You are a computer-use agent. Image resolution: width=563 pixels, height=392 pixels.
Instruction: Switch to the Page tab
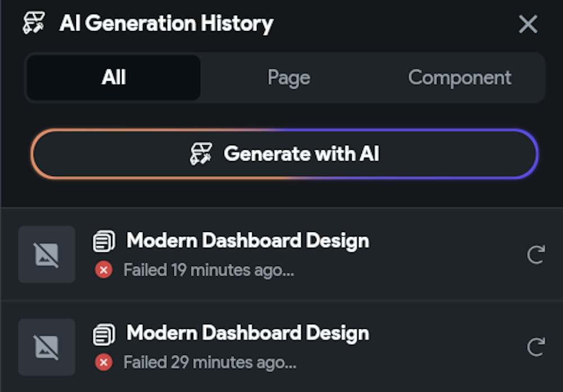pyautogui.click(x=289, y=78)
